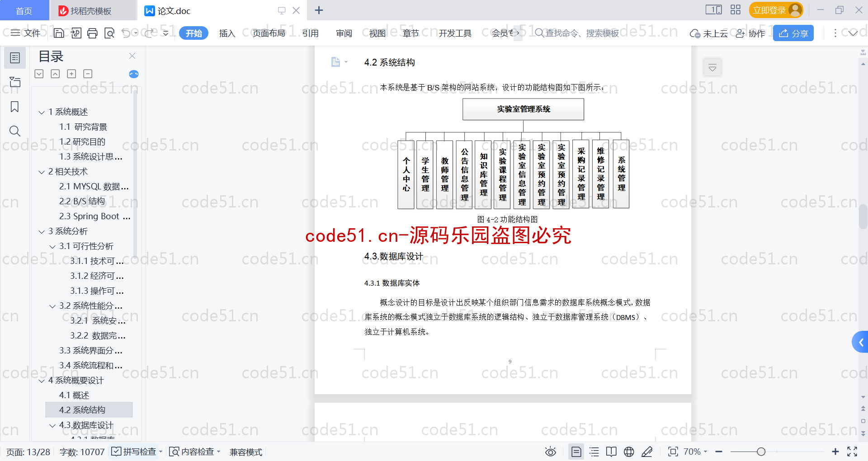Open the quick access toolbar dropdown arrow

pyautogui.click(x=166, y=33)
